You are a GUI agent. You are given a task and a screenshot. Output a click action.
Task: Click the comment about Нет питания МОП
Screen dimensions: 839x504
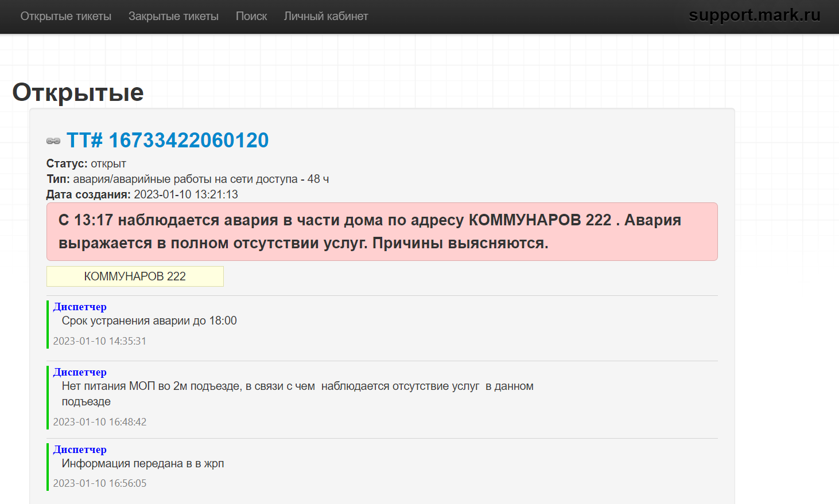click(298, 394)
